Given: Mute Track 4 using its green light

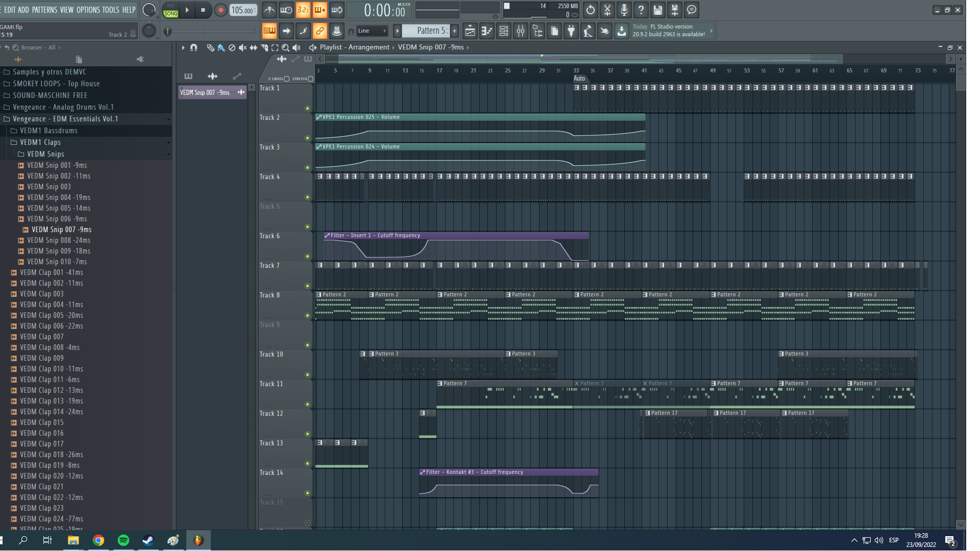Looking at the screenshot, I should [x=307, y=197].
